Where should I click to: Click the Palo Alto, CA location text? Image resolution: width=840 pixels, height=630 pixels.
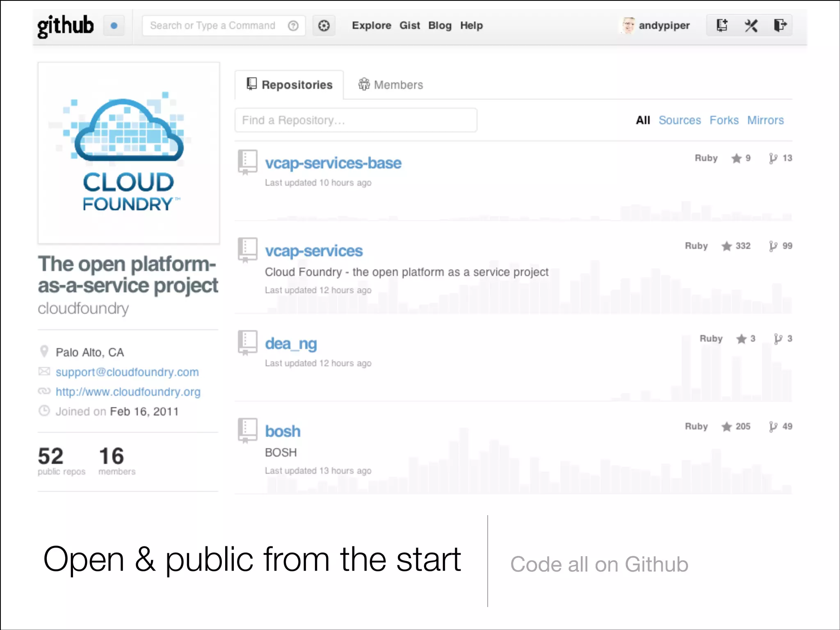pyautogui.click(x=90, y=352)
